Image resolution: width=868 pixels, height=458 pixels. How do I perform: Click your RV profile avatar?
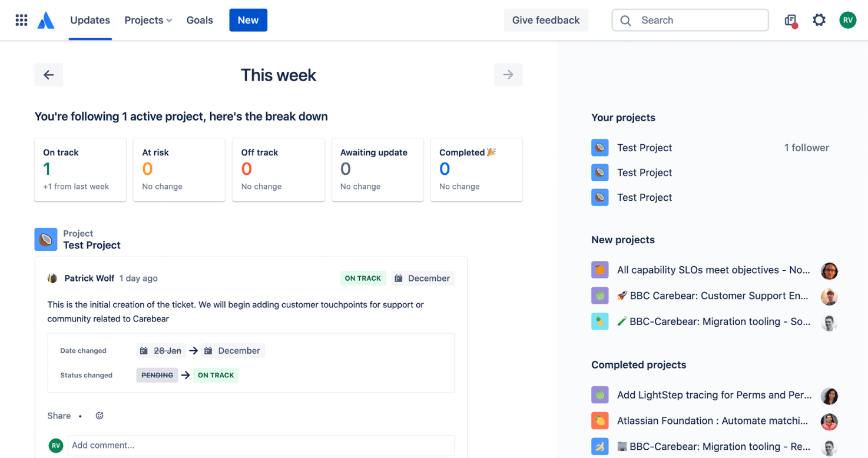click(847, 19)
